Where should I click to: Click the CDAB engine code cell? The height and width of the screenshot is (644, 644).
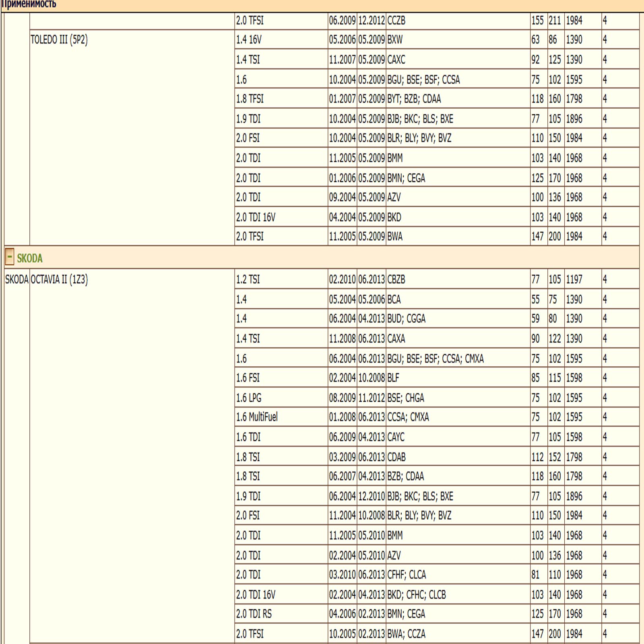(x=396, y=457)
